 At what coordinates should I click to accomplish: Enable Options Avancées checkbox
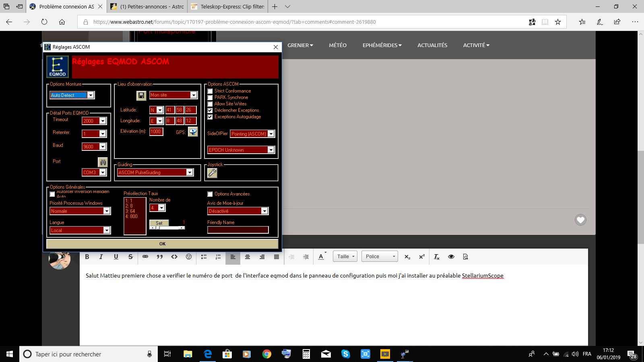(210, 194)
